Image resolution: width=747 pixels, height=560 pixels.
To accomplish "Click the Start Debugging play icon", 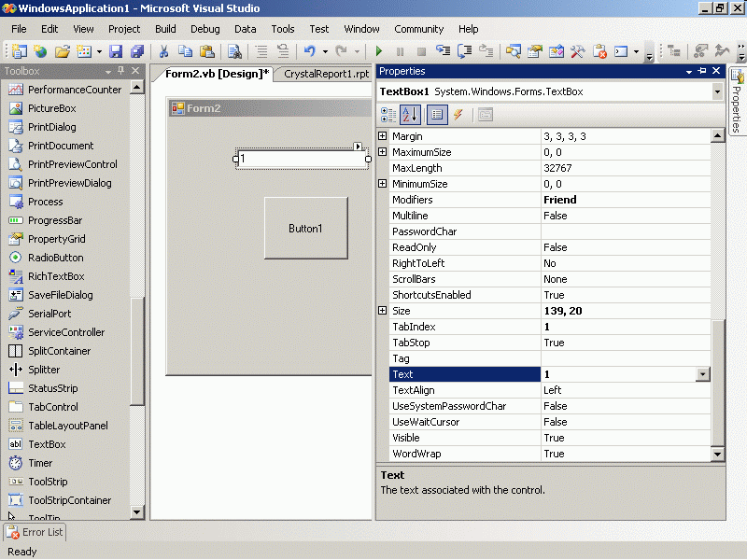I will (379, 51).
